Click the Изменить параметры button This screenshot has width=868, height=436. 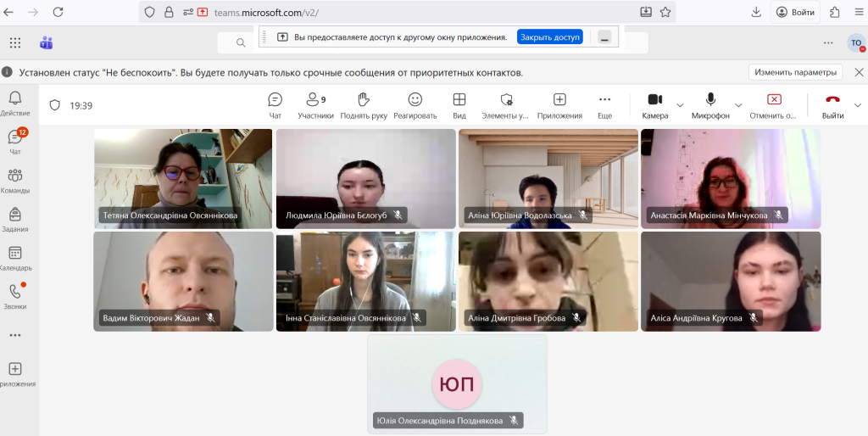click(796, 72)
